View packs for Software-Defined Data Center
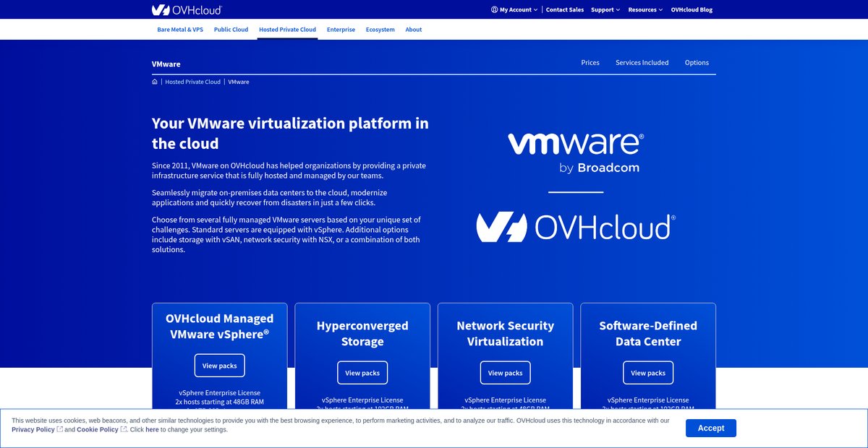 [648, 373]
